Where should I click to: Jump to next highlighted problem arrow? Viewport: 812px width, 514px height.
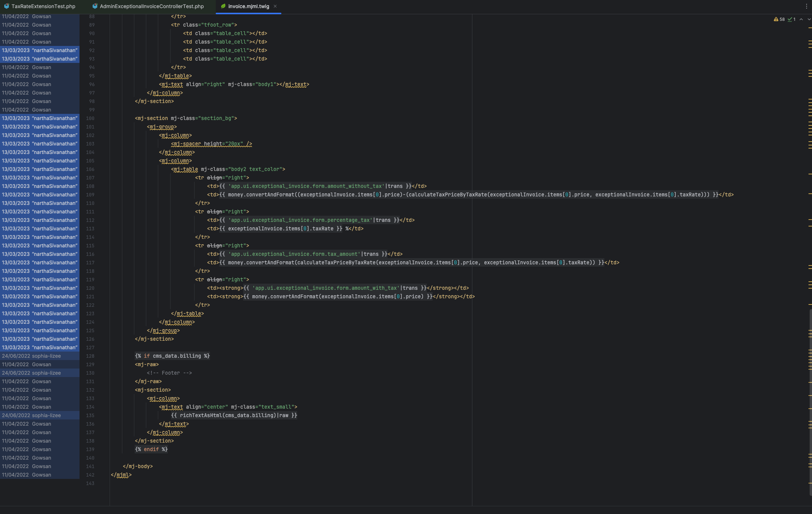click(809, 19)
